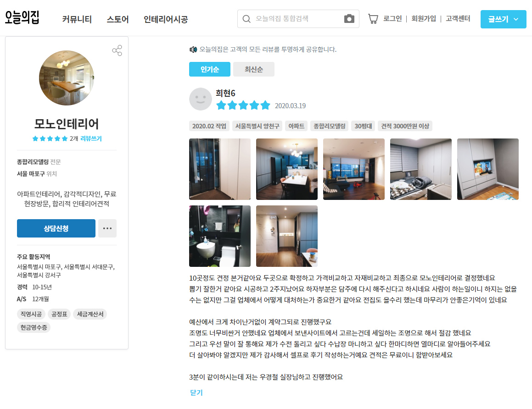The width and height of the screenshot is (532, 409).
Task: Click the share icon on profile card
Action: pyautogui.click(x=117, y=50)
